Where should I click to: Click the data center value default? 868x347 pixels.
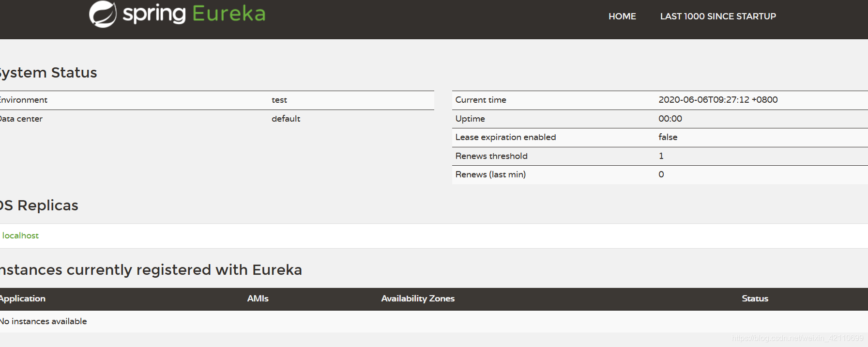pyautogui.click(x=286, y=119)
